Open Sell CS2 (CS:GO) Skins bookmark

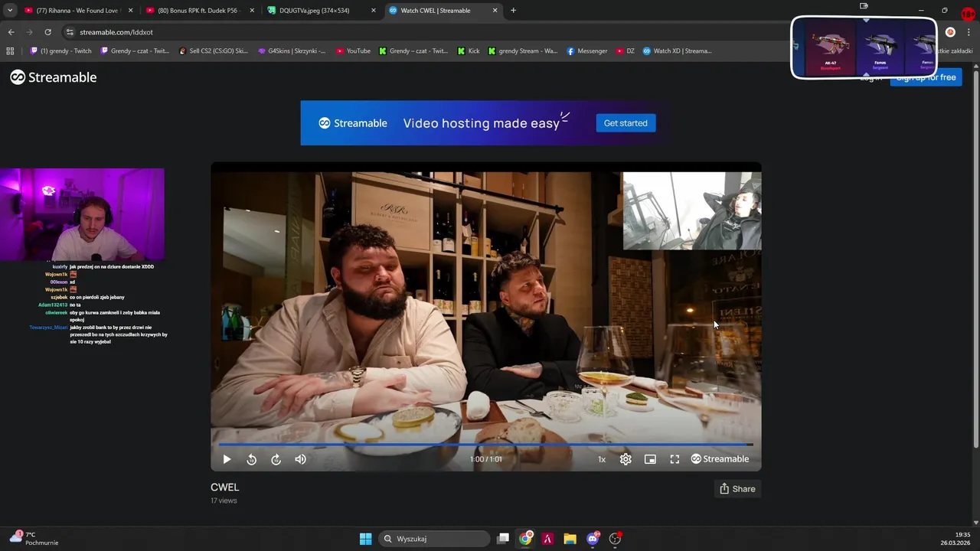[214, 51]
